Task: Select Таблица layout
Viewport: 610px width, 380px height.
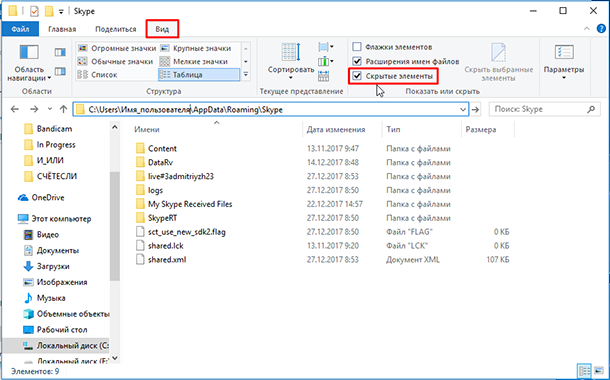Action: [199, 75]
